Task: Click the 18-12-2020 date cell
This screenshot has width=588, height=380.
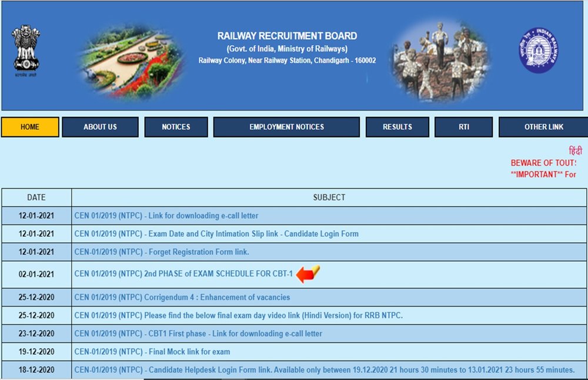Action: [36, 370]
